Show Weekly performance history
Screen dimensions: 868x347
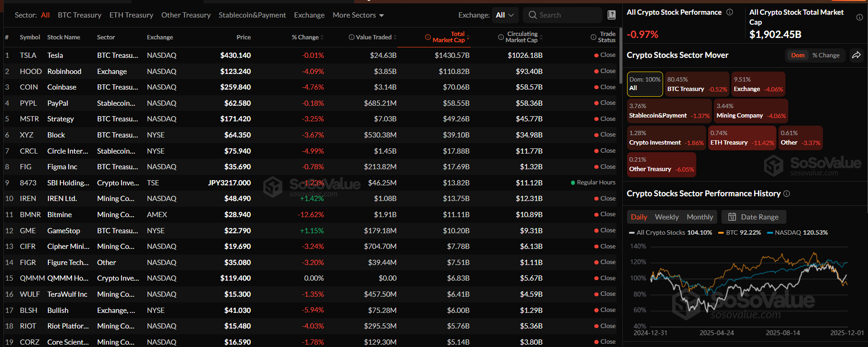(667, 217)
